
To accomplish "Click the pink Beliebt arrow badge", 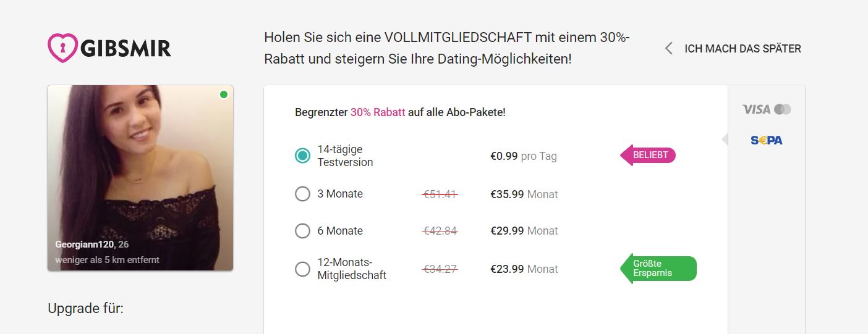I will [648, 155].
